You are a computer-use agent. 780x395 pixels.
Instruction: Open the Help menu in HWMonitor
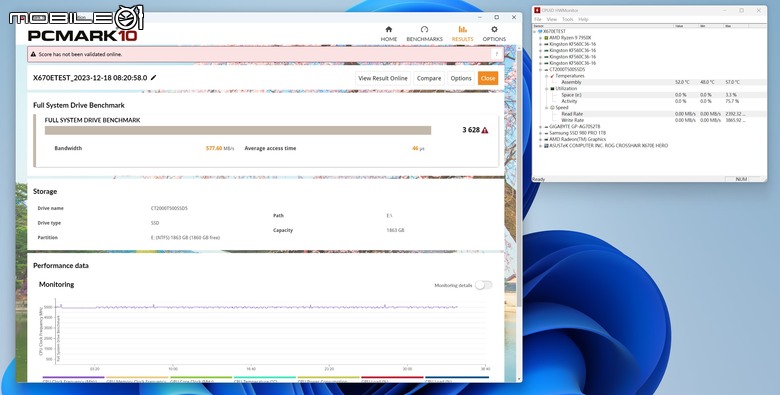click(583, 19)
